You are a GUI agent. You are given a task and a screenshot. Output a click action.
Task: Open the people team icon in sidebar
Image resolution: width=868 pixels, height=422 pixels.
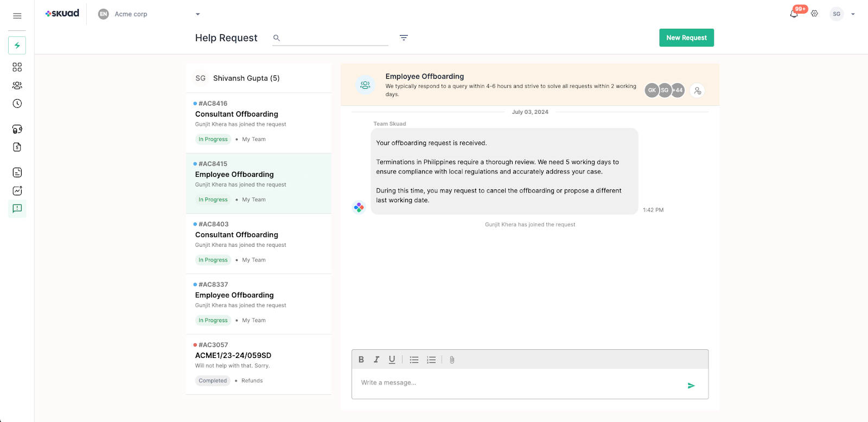tap(17, 85)
